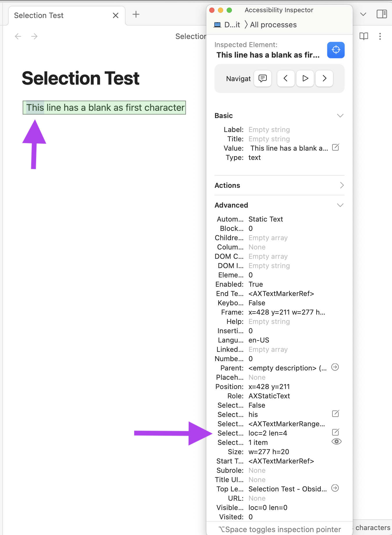Screen dimensions: 392x535
Task: Open the audit comment tool
Action: (262, 79)
